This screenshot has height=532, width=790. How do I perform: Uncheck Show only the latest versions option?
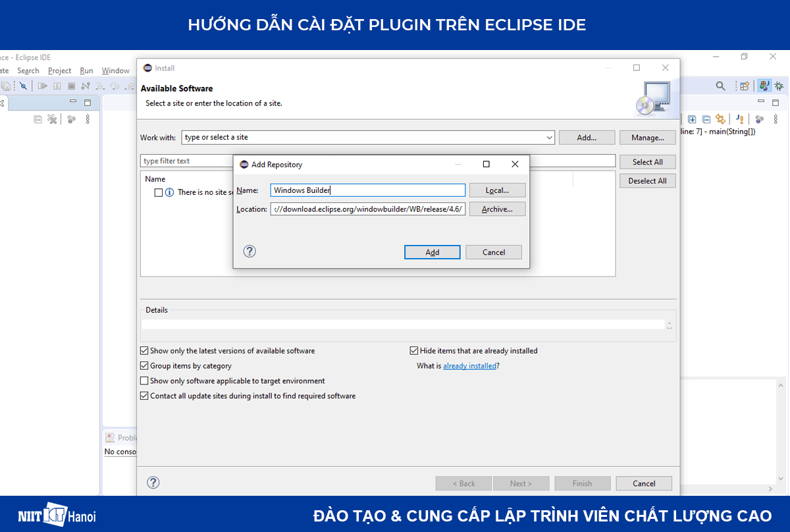pyautogui.click(x=144, y=350)
